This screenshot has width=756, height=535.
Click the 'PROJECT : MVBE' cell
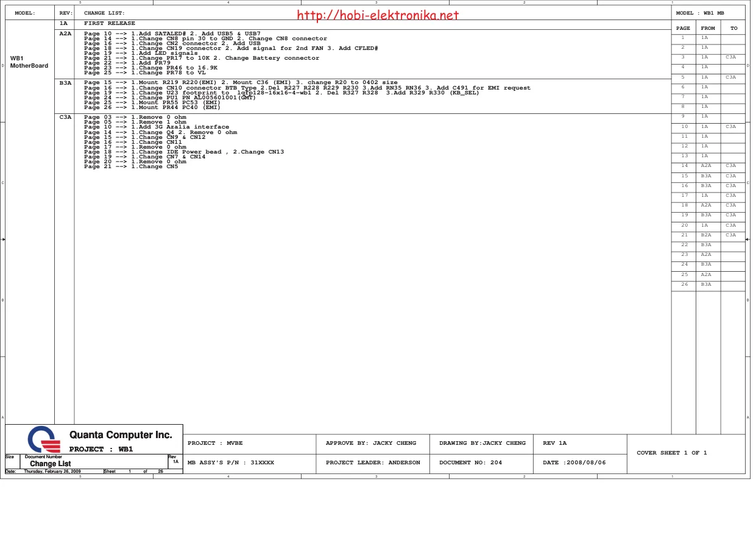point(215,443)
